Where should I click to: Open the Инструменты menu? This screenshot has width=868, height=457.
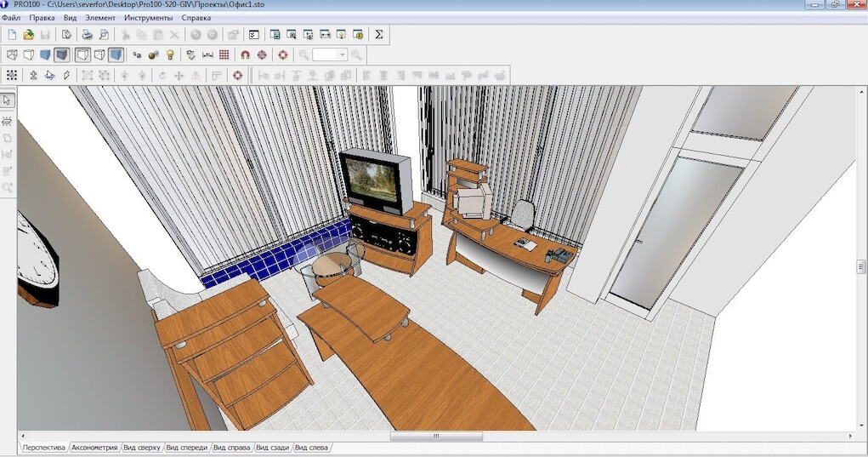148,18
